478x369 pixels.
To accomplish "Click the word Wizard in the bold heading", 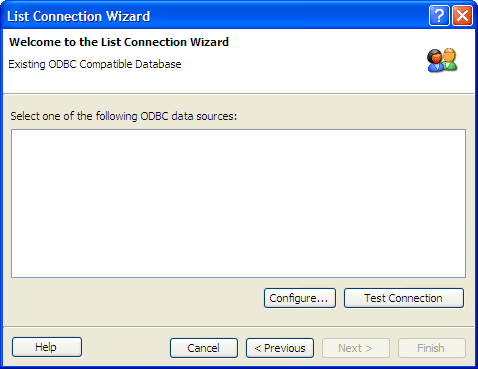I will click(x=209, y=42).
